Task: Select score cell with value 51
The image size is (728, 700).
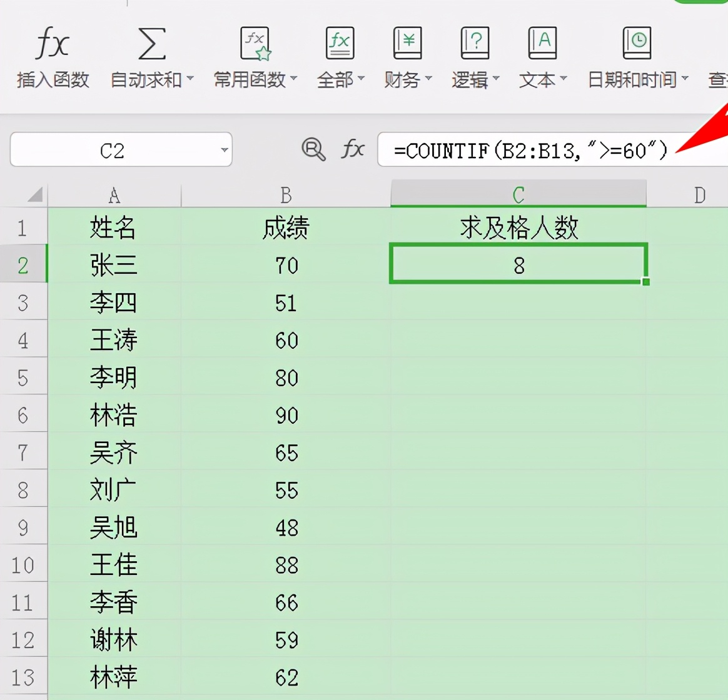Action: click(286, 302)
